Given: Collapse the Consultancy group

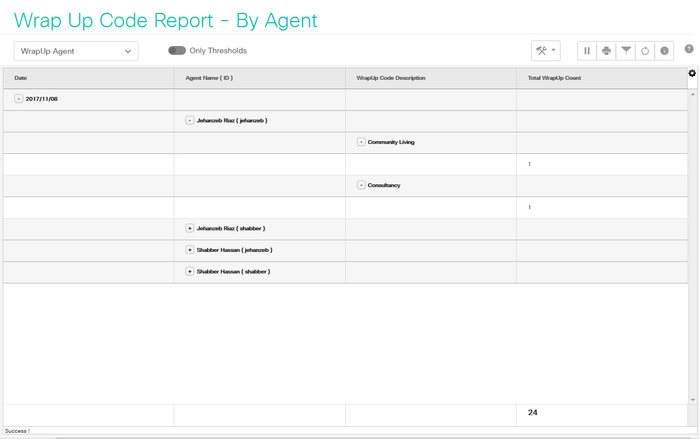Looking at the screenshot, I should [x=361, y=185].
